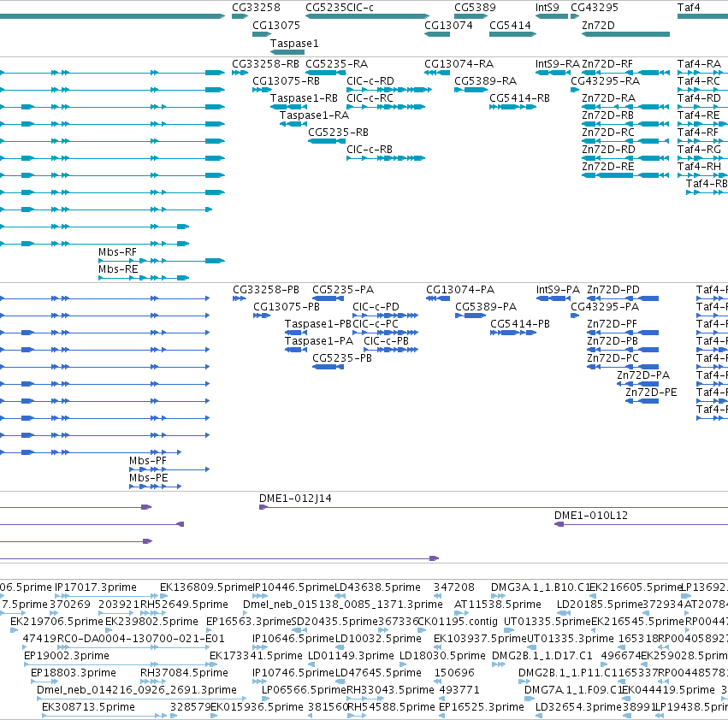This screenshot has width=728, height=720.
Task: Select transcript CG5235-RA label
Action: click(336, 64)
